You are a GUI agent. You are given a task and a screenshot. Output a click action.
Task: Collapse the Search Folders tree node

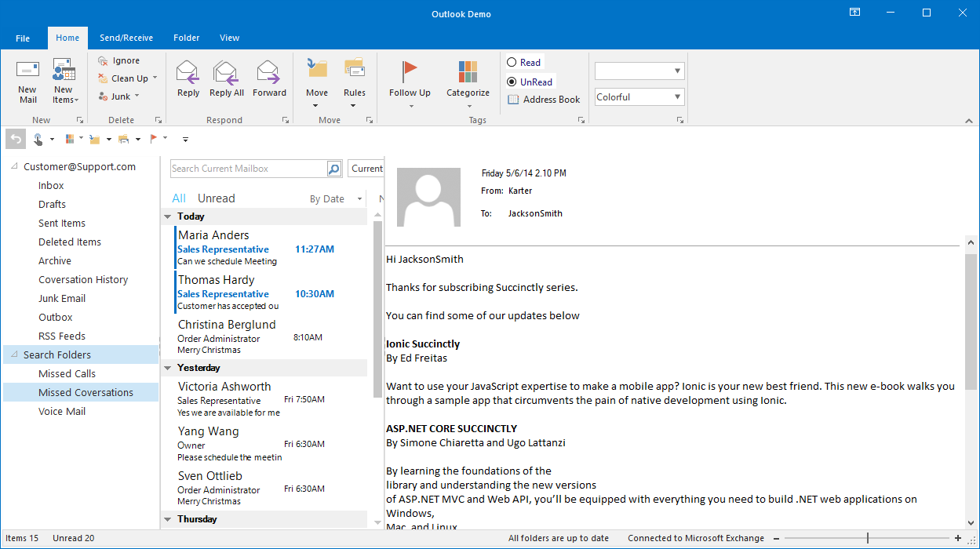click(14, 354)
